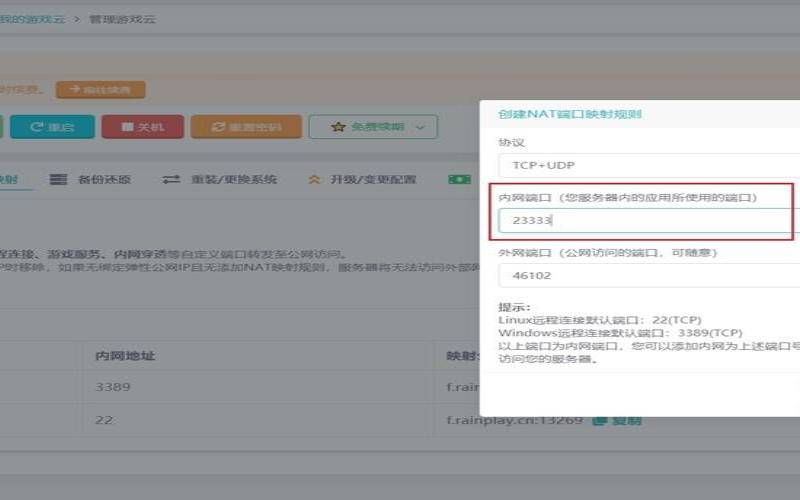Click the Windows远程连接默认端口 3389 hint line

point(620,333)
